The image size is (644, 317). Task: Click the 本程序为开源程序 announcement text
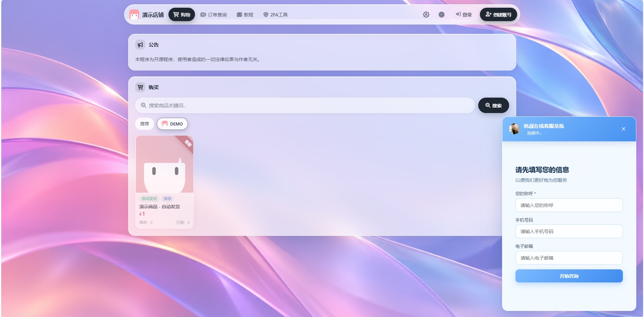198,59
